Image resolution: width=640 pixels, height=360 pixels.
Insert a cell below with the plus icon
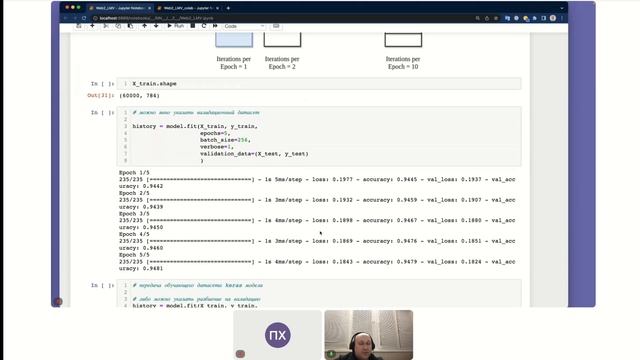(92, 26)
